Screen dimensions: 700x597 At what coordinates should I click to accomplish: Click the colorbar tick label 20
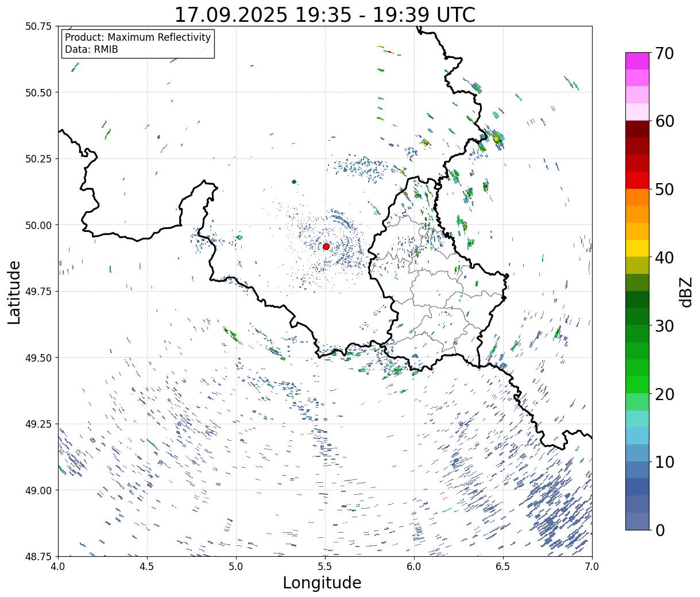(x=664, y=394)
